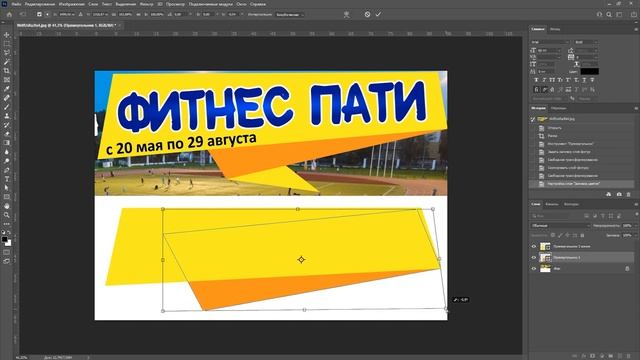Switch warp mode toggle in options bar

pos(347,14)
